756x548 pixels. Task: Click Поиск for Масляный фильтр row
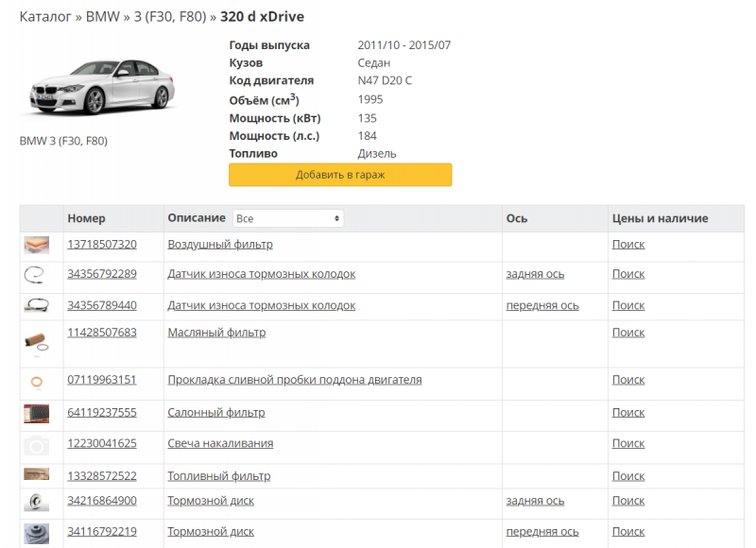[628, 333]
